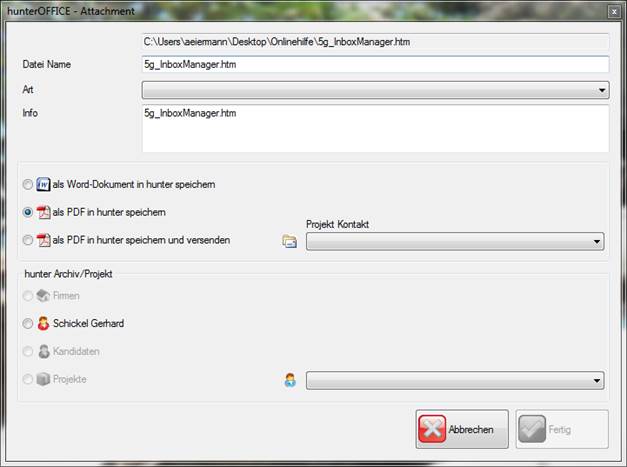Screen dimensions: 627x467
Task: Open the Art dropdown list
Action: click(x=375, y=90)
